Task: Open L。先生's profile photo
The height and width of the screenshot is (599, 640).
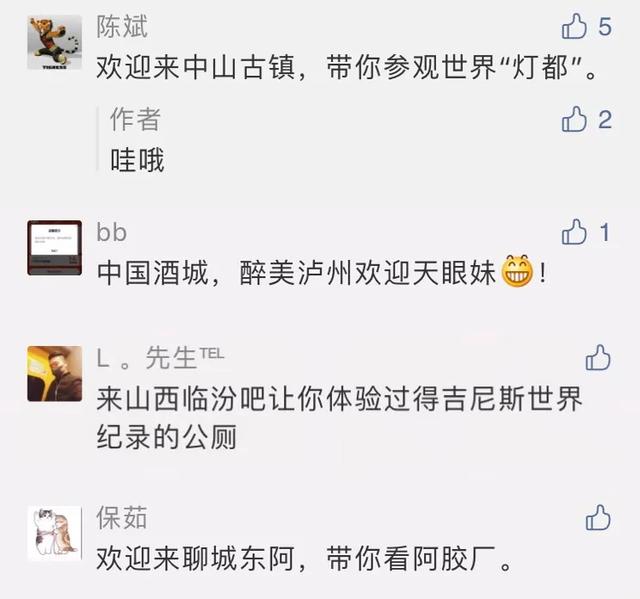Action: [55, 374]
